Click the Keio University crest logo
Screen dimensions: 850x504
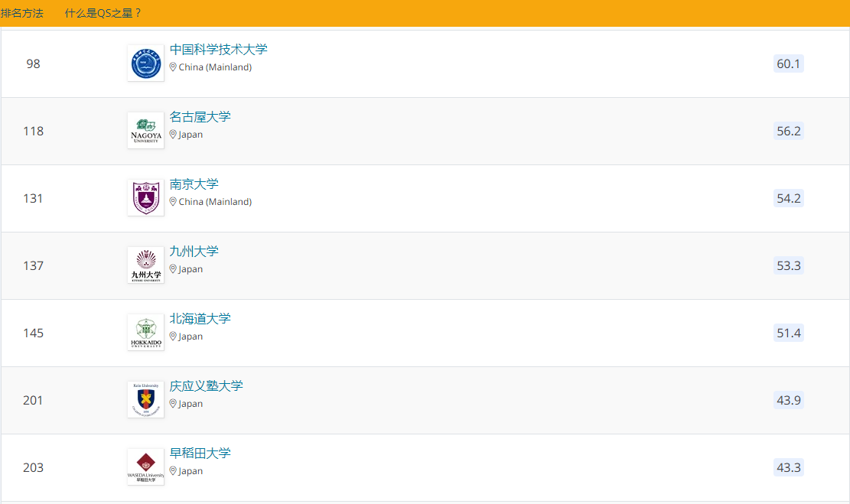[x=146, y=399]
